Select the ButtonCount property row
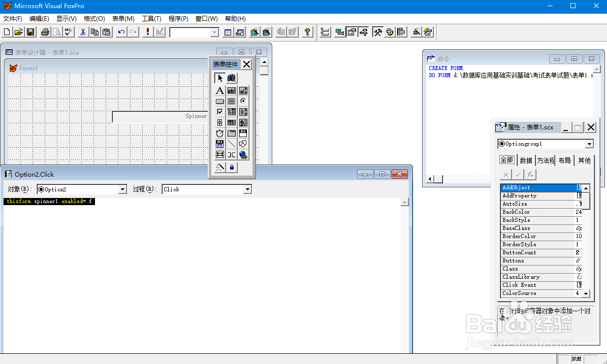Viewport: 607px width, 364px height. click(x=541, y=253)
